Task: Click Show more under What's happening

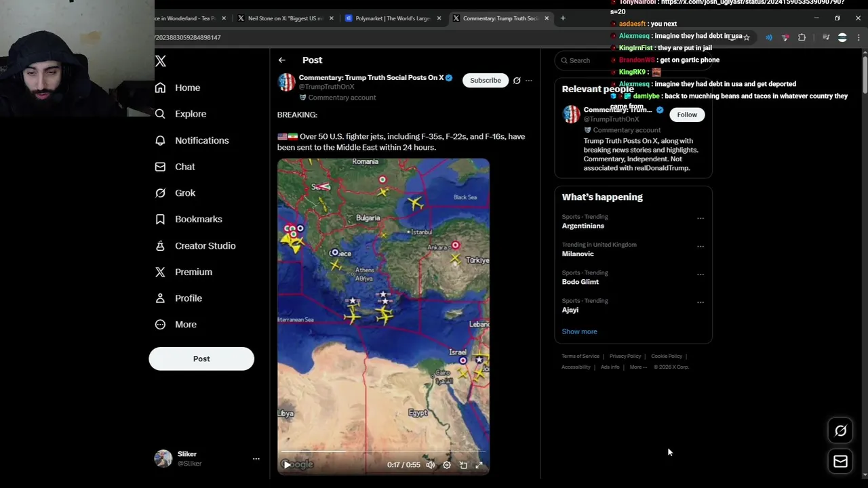Action: 579,331
